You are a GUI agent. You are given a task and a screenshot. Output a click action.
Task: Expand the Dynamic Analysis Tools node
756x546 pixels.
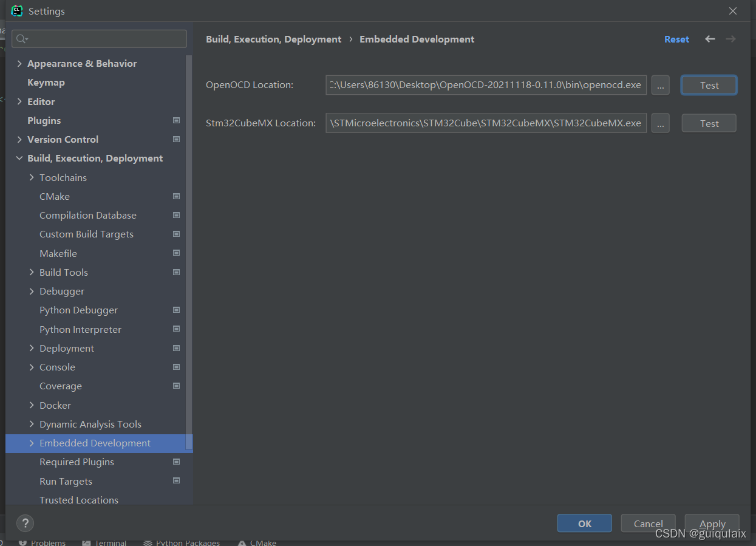coord(32,424)
